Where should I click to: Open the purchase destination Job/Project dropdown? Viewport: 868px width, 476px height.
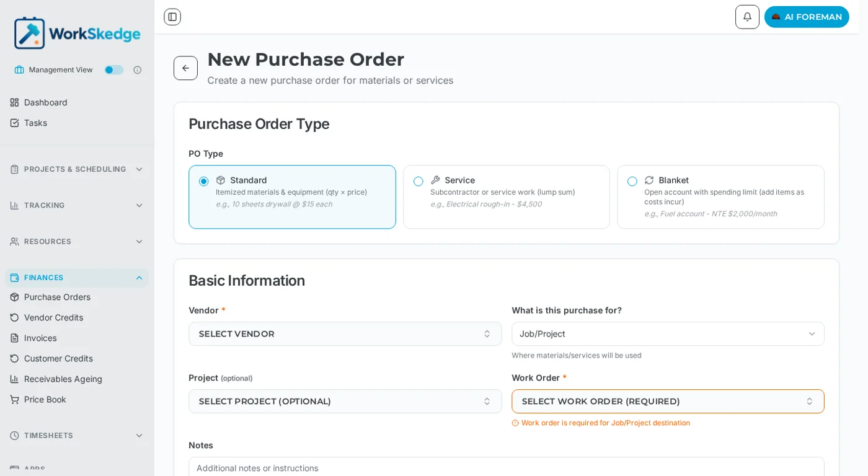pyautogui.click(x=668, y=334)
